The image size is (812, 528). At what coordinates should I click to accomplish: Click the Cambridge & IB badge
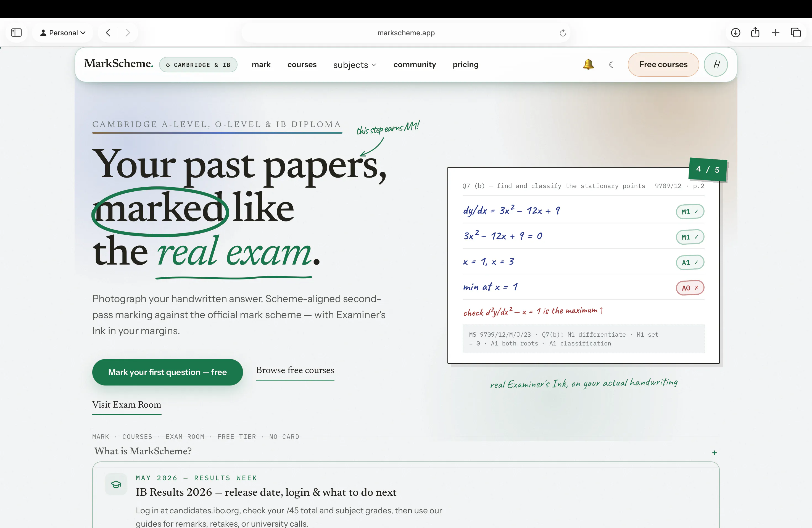pos(198,65)
